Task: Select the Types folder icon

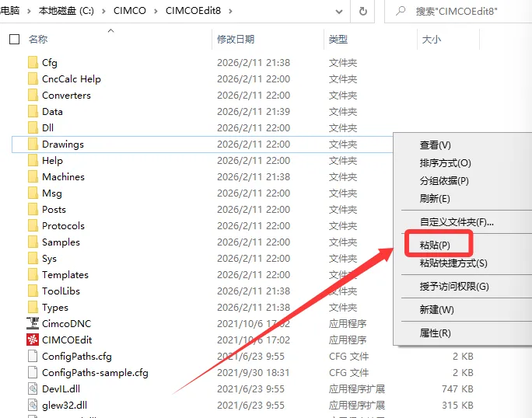Action: click(33, 307)
